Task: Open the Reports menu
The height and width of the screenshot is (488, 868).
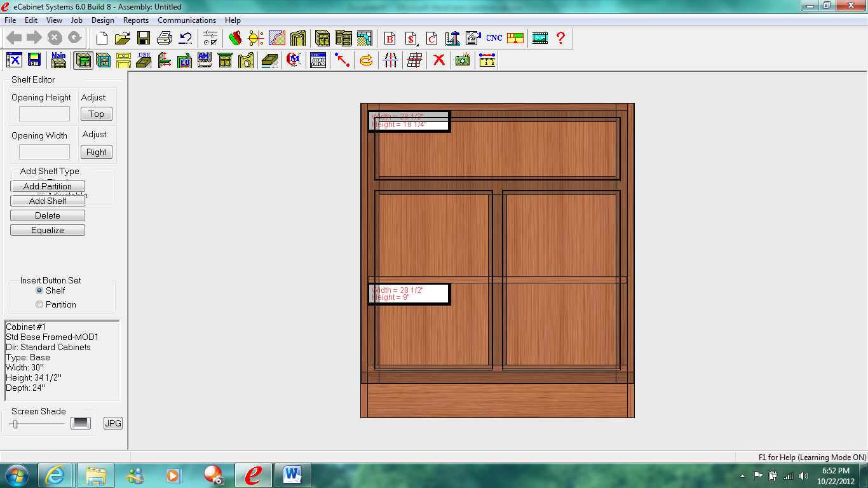Action: pos(136,20)
